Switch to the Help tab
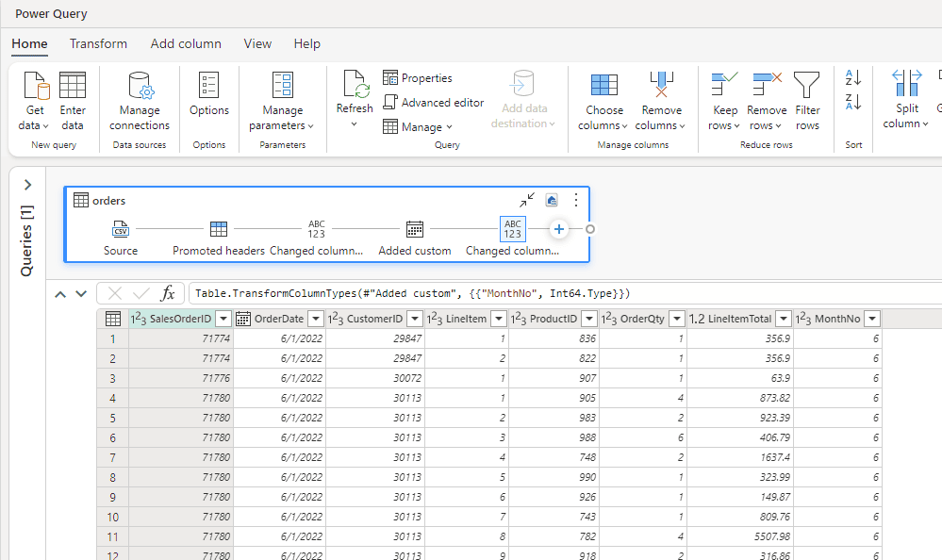Viewport: 942px width, 560px height. coord(307,44)
